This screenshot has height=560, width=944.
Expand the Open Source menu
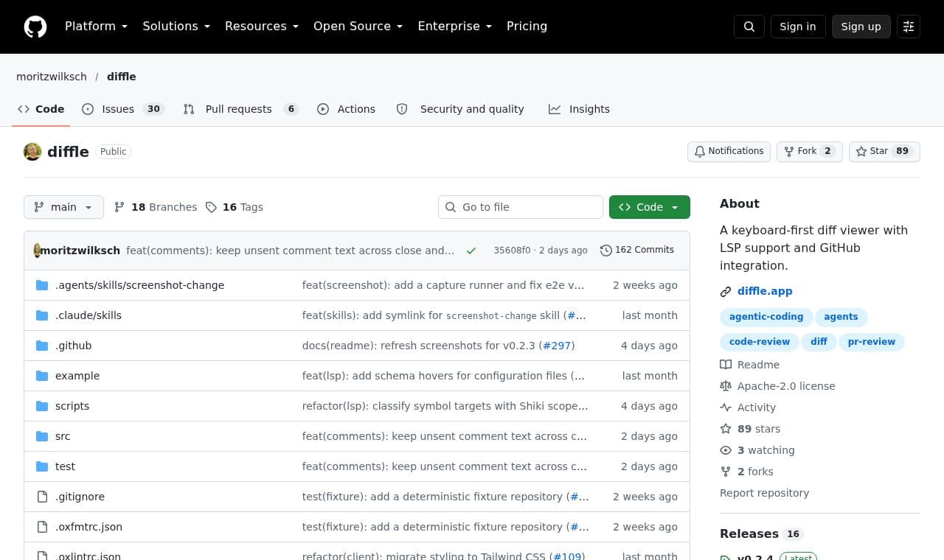(x=358, y=27)
